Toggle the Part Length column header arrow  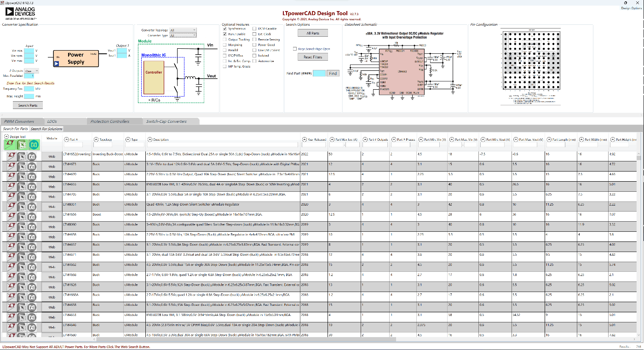tap(549, 139)
